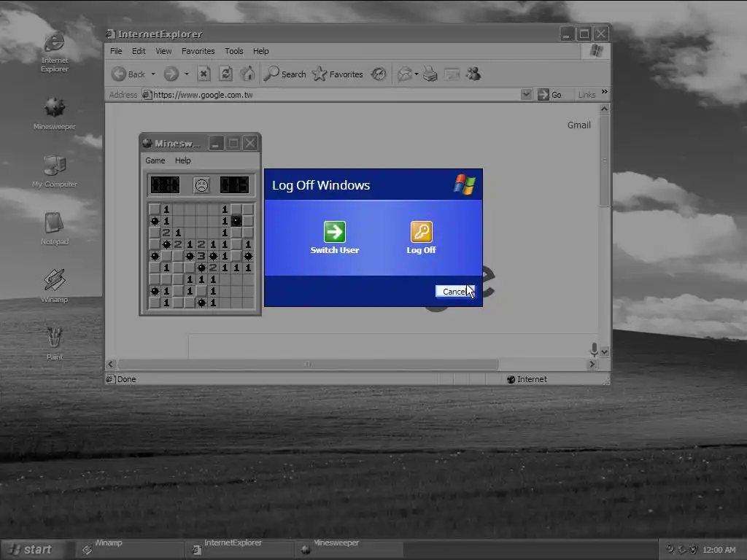Click the vertical scrollbar thumb
This screenshot has width=747, height=560.
point(604,161)
